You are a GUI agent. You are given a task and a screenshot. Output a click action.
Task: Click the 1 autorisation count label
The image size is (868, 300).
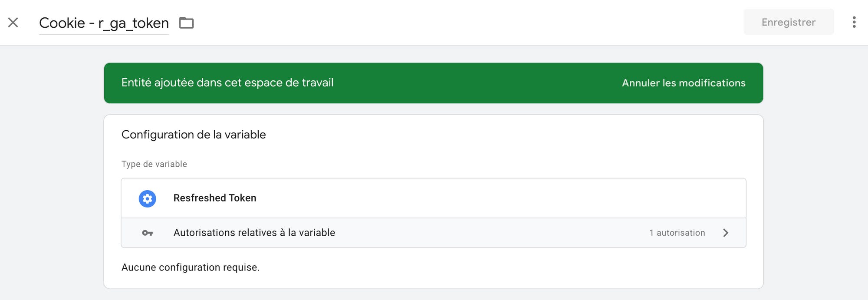click(x=677, y=233)
